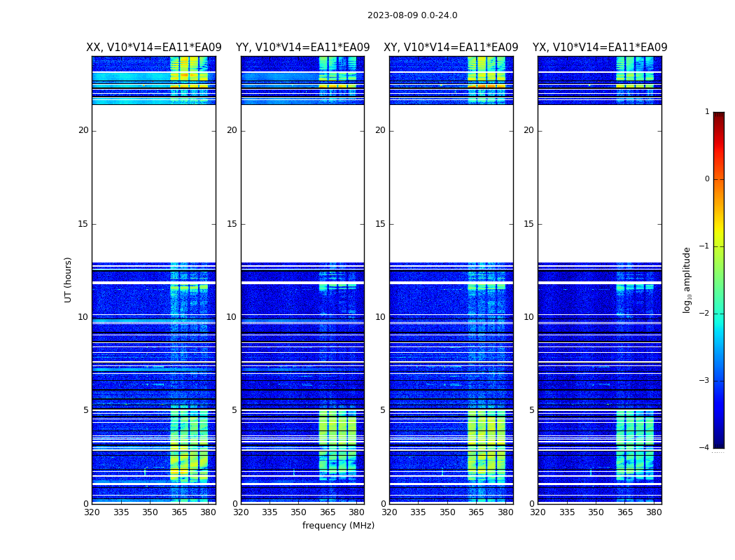Click the XX, V10*V14=EA11*EA09 plot title
735x560 pixels.
point(153,48)
